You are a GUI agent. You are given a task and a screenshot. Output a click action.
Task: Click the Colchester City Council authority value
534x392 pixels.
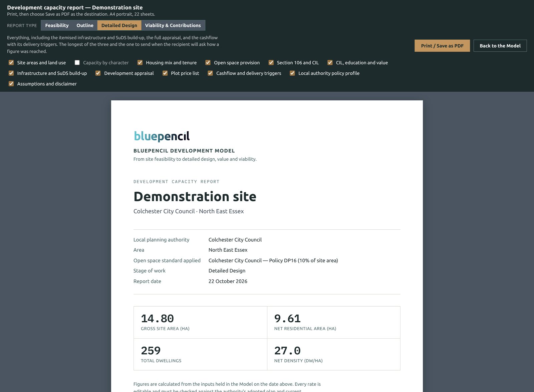(235, 240)
